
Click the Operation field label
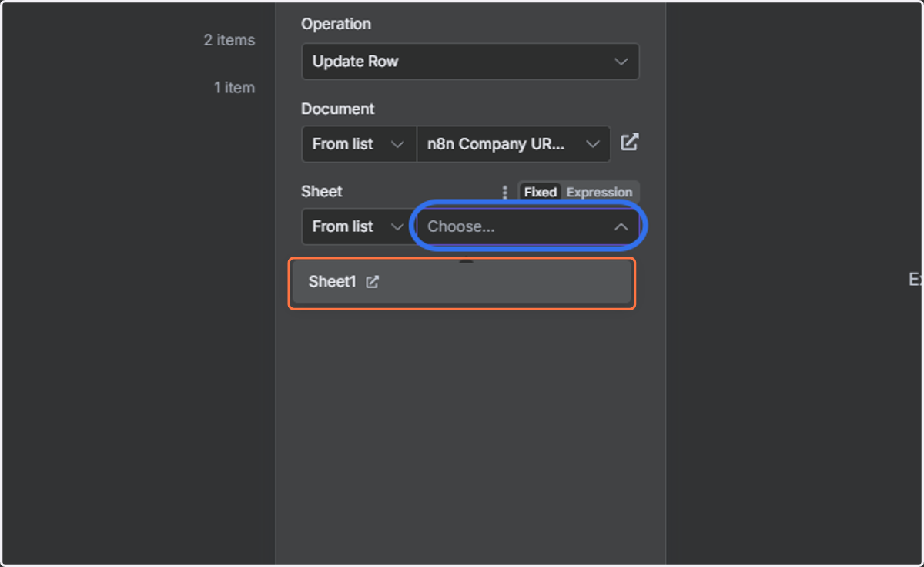[x=336, y=24]
